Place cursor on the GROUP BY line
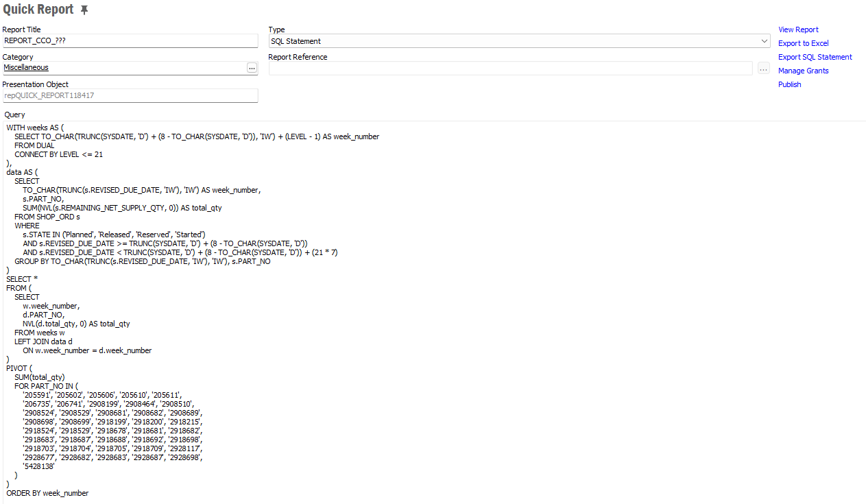Screen dimensions: 866x504 tap(143, 261)
